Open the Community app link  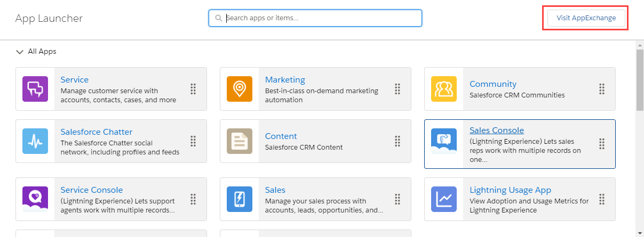tap(493, 84)
